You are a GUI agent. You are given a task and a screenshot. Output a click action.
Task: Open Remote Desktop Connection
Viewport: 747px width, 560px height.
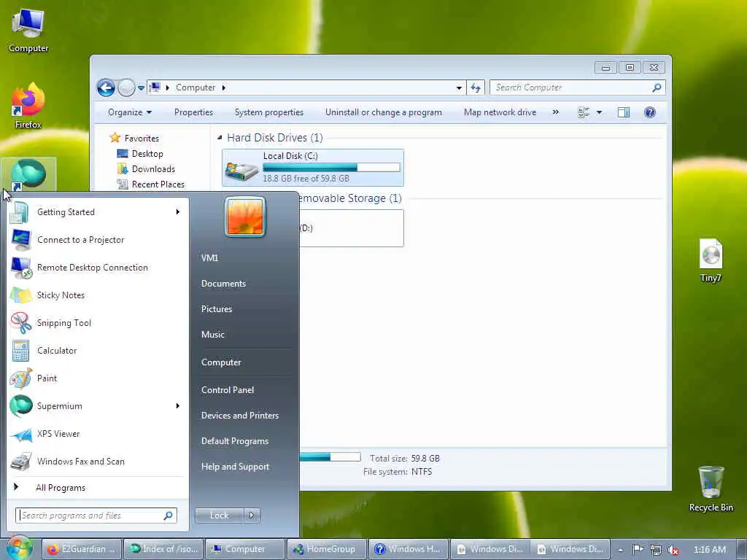coord(98,267)
